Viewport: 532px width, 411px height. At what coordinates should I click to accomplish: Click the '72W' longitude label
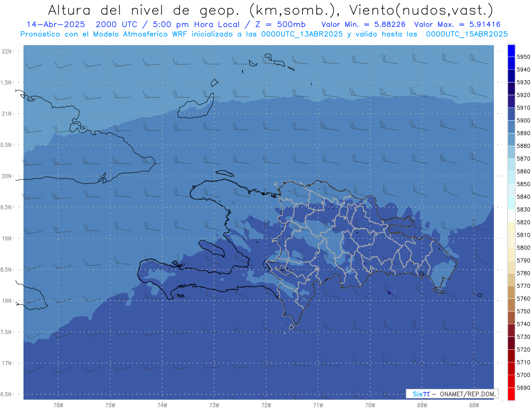(x=266, y=405)
